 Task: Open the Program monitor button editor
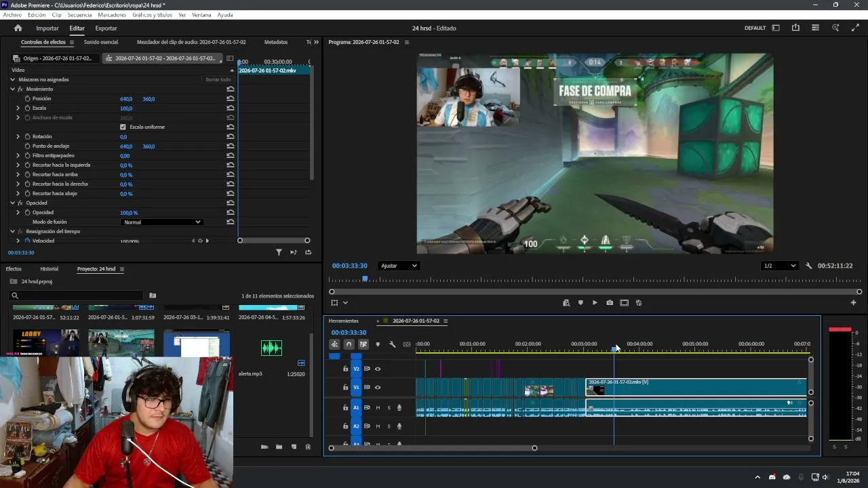click(x=853, y=303)
